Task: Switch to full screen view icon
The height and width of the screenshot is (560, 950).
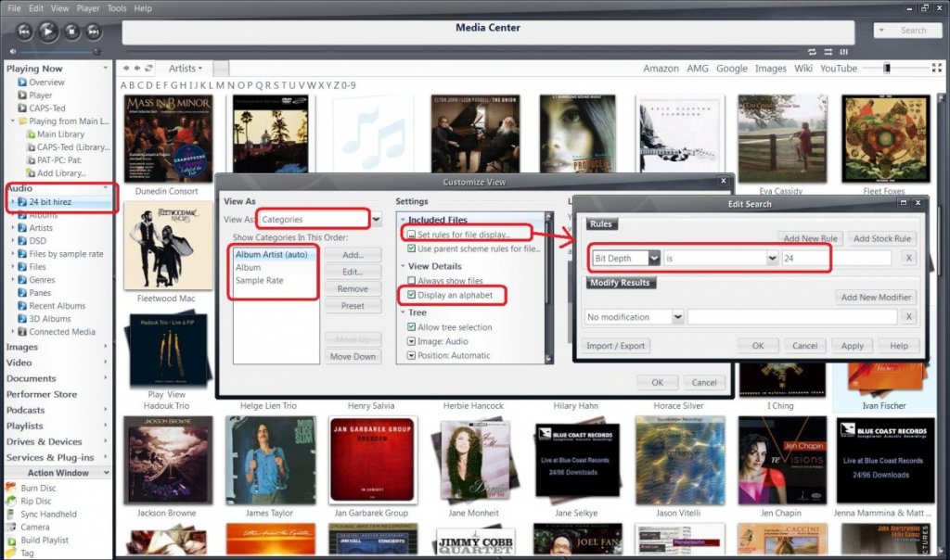Action: coord(937,68)
